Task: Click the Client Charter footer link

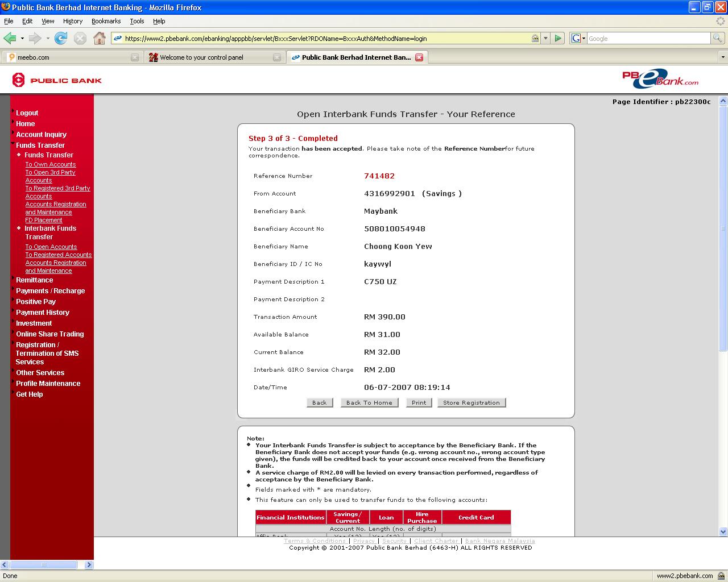Action: pyautogui.click(x=436, y=541)
